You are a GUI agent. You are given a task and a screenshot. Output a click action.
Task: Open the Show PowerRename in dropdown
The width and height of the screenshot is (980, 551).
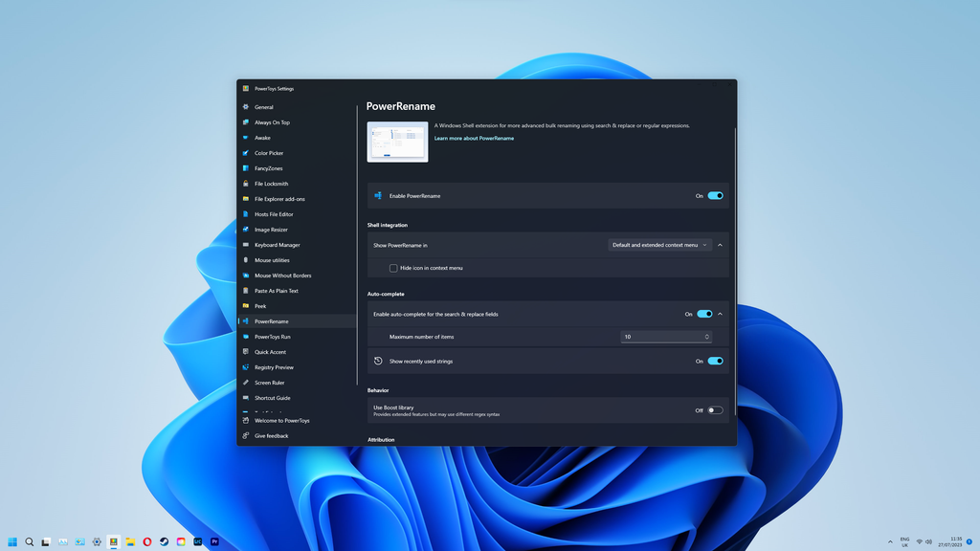tap(660, 244)
